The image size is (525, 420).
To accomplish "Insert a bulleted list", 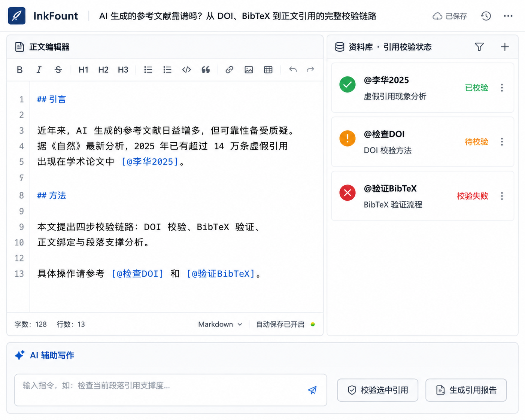I will point(148,70).
